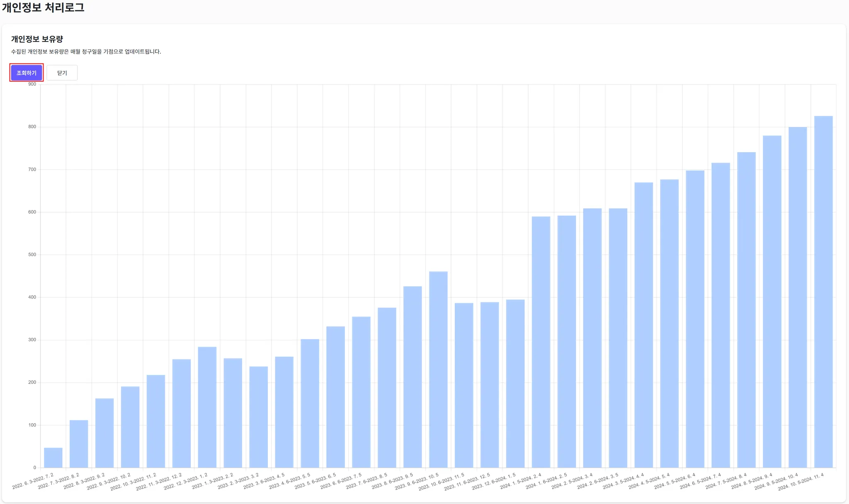Screen dimensions: 849x504
Task: Select the 2024. 7. 5-2024. 8. 4 bar
Action: [747, 310]
